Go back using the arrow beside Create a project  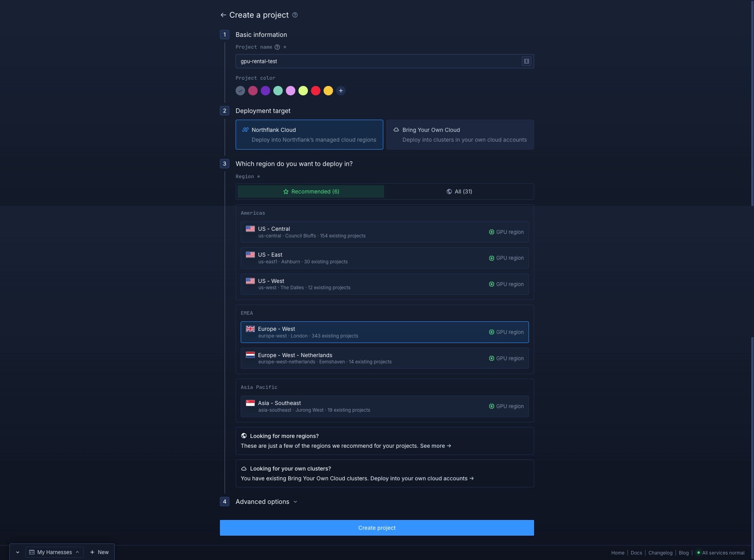pyautogui.click(x=223, y=15)
